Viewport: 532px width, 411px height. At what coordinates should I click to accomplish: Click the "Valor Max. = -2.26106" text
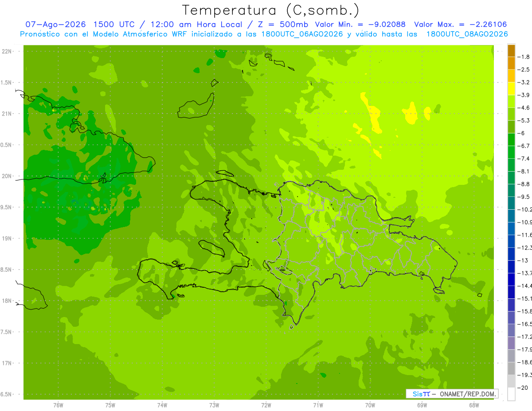(460, 24)
